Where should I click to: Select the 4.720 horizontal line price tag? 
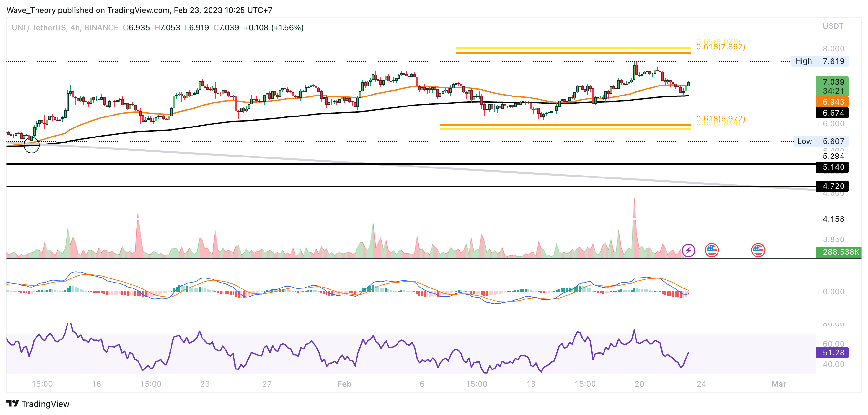(832, 186)
